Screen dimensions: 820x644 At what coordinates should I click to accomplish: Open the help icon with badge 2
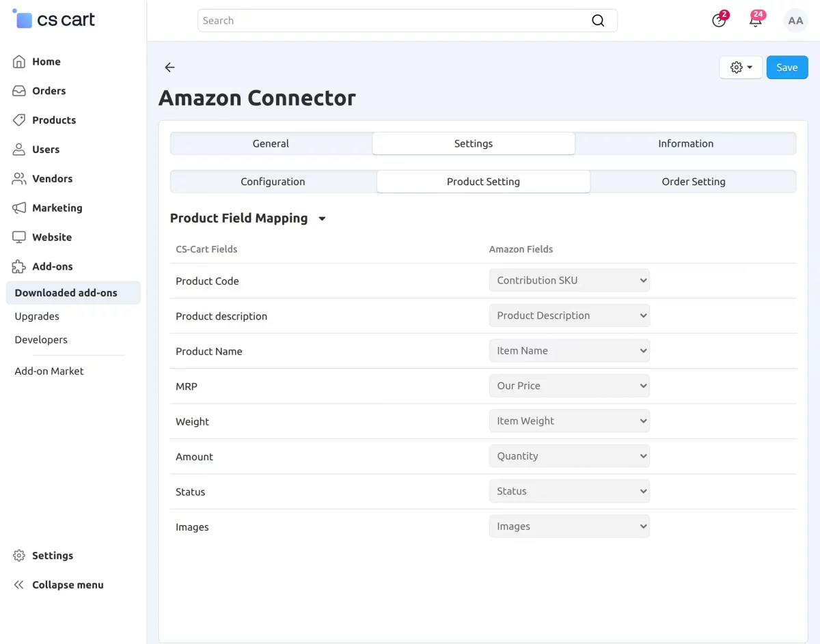[719, 20]
